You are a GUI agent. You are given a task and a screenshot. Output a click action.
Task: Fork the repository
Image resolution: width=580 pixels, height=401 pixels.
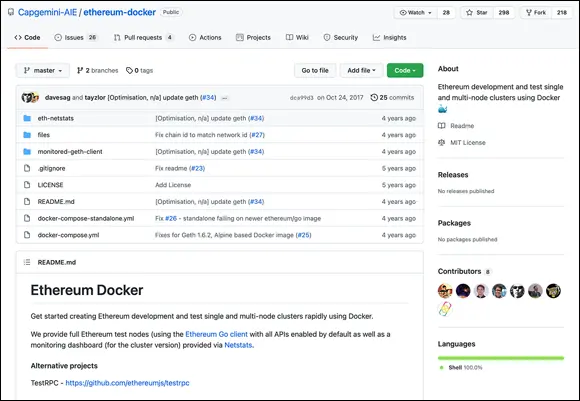pyautogui.click(x=536, y=13)
